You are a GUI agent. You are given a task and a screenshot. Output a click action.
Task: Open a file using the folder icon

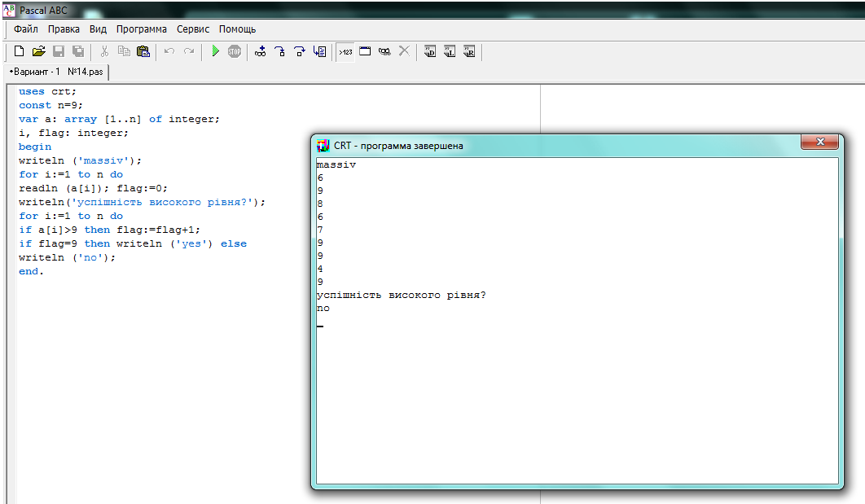[x=38, y=51]
